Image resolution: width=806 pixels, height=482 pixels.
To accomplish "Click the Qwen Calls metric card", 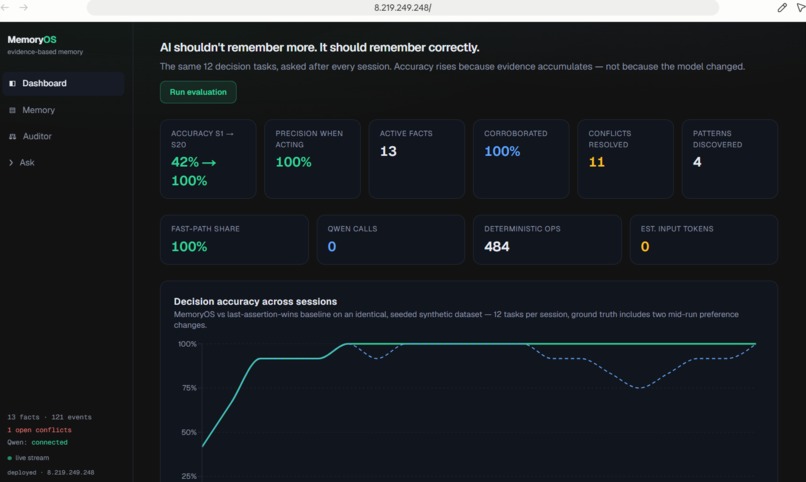I will tap(391, 239).
